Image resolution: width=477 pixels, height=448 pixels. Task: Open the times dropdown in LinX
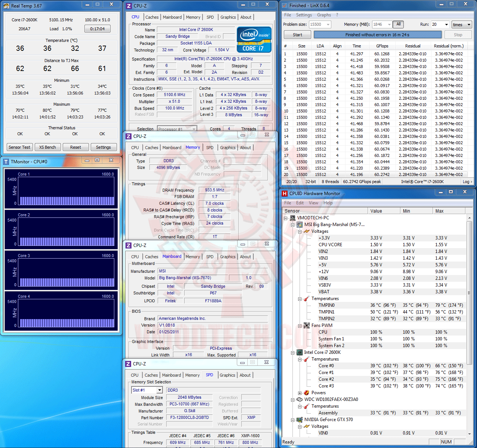[462, 24]
